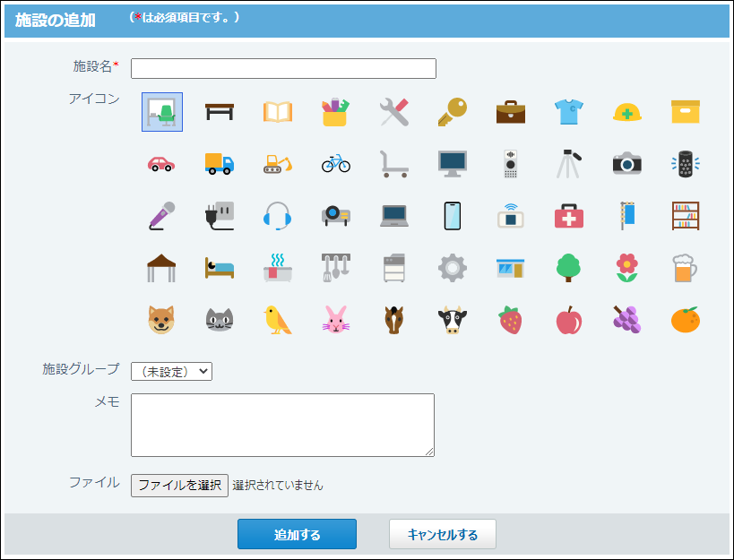Select the brown tent canopy icon
734x560 pixels.
[161, 268]
